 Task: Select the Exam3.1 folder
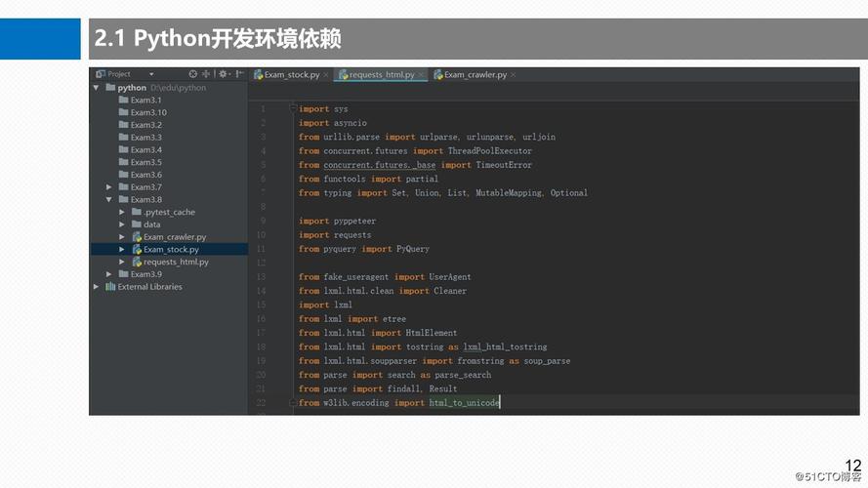146,101
